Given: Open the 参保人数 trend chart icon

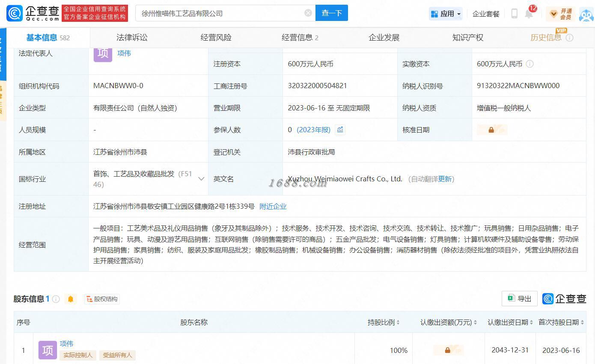Looking at the screenshot, I should [x=340, y=130].
